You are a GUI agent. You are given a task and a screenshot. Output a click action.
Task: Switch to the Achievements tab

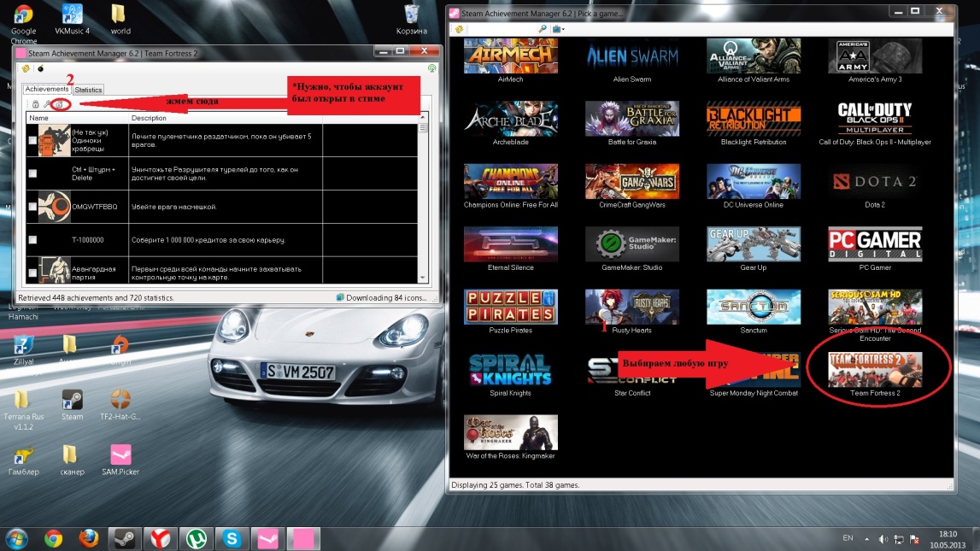tap(47, 90)
